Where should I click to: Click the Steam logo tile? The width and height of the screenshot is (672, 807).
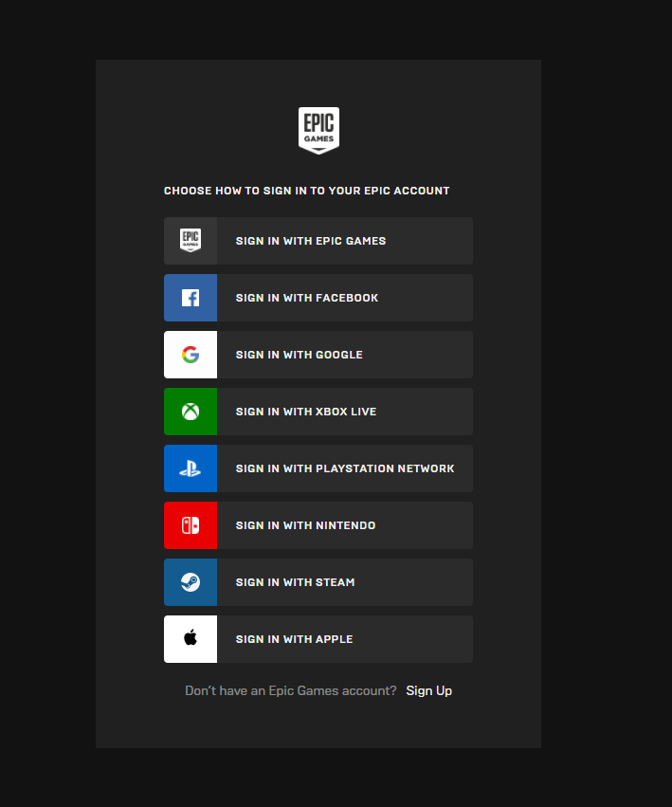pyautogui.click(x=191, y=582)
